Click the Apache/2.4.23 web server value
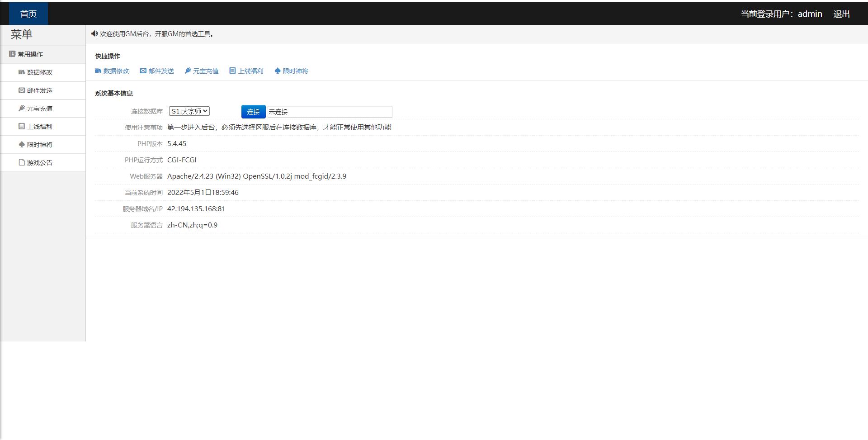The width and height of the screenshot is (868, 440). tap(257, 176)
